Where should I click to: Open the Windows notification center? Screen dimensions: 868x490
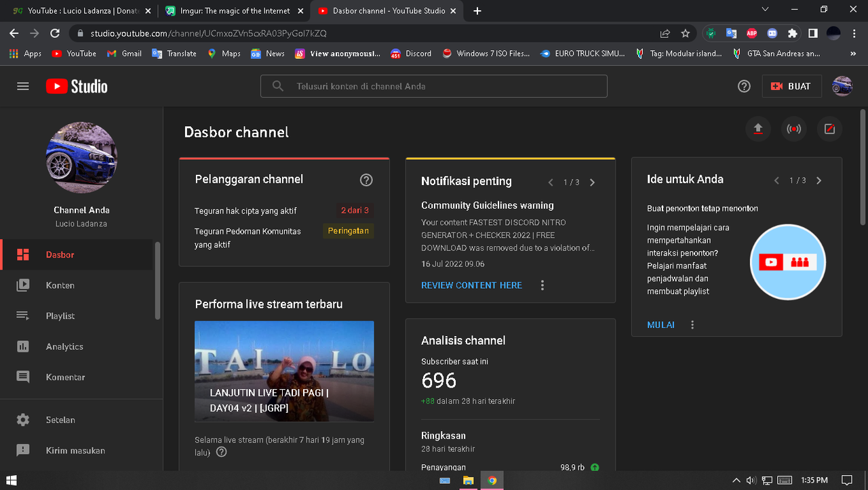[x=847, y=481]
